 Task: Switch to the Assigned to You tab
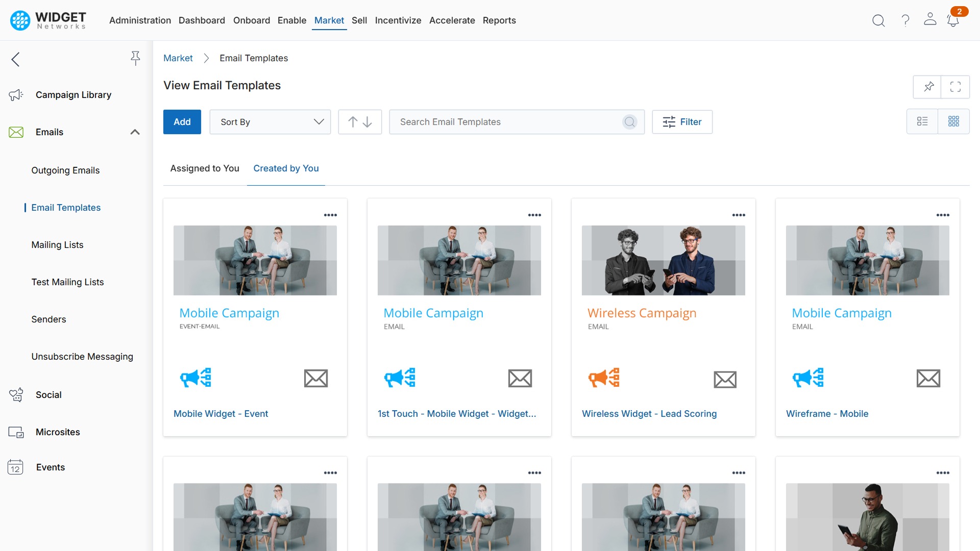[x=204, y=168]
